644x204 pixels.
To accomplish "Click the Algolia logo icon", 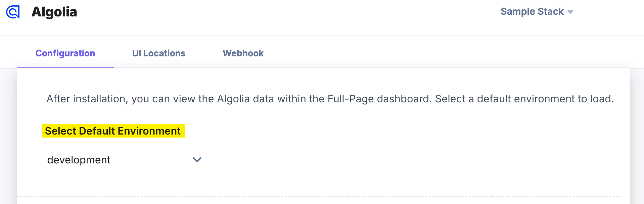I will (13, 12).
